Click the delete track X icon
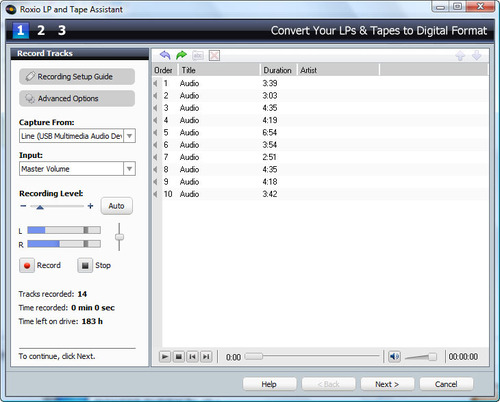This screenshot has height=402, width=500. [x=214, y=55]
